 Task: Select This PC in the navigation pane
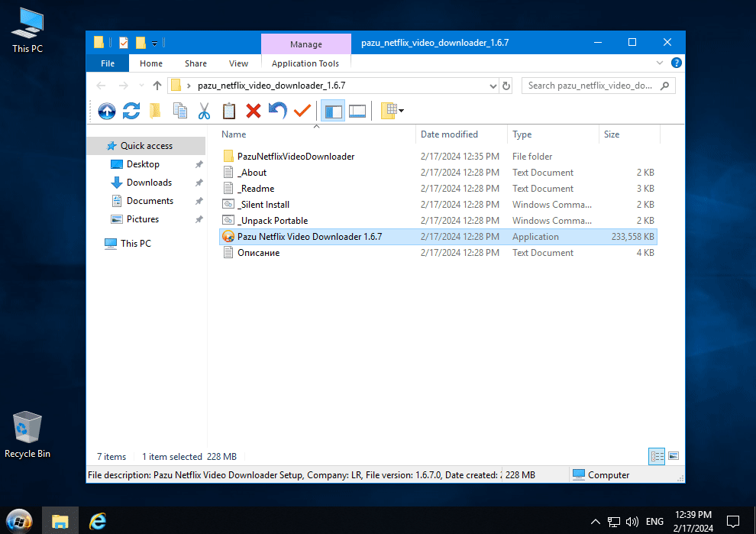135,243
